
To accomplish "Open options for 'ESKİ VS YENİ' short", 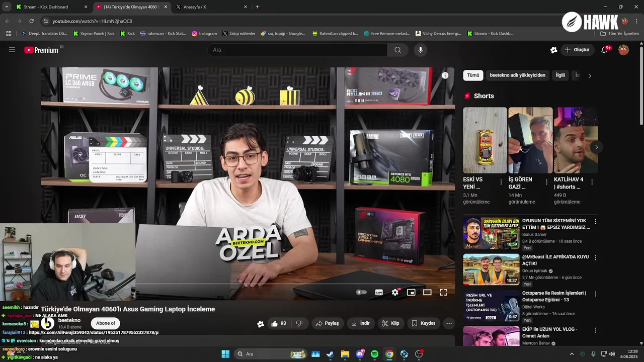I will point(501,182).
